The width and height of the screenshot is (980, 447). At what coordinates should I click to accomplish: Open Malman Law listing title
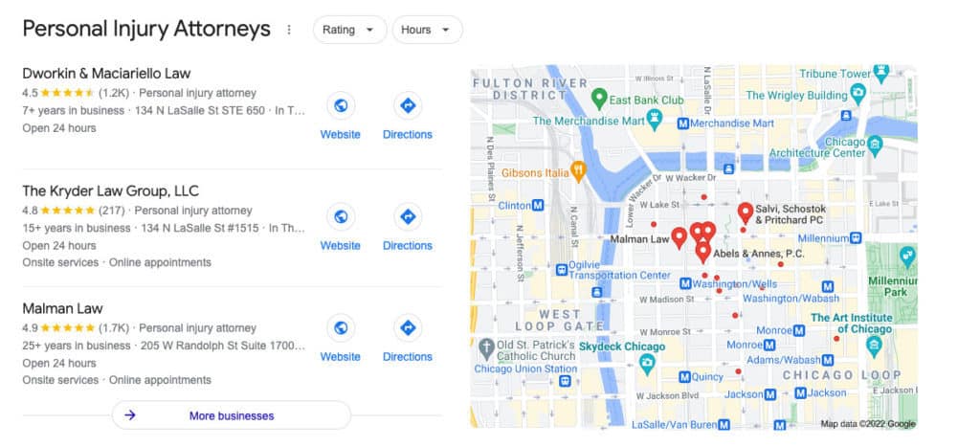coord(62,308)
